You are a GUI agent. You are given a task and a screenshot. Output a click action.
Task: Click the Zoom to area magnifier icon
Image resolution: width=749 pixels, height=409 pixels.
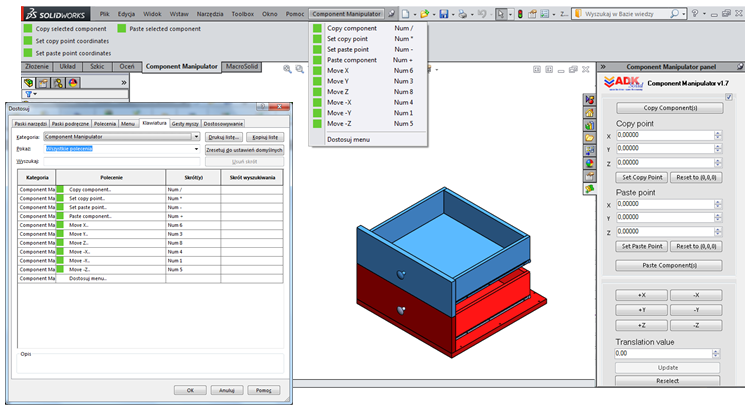(x=300, y=69)
